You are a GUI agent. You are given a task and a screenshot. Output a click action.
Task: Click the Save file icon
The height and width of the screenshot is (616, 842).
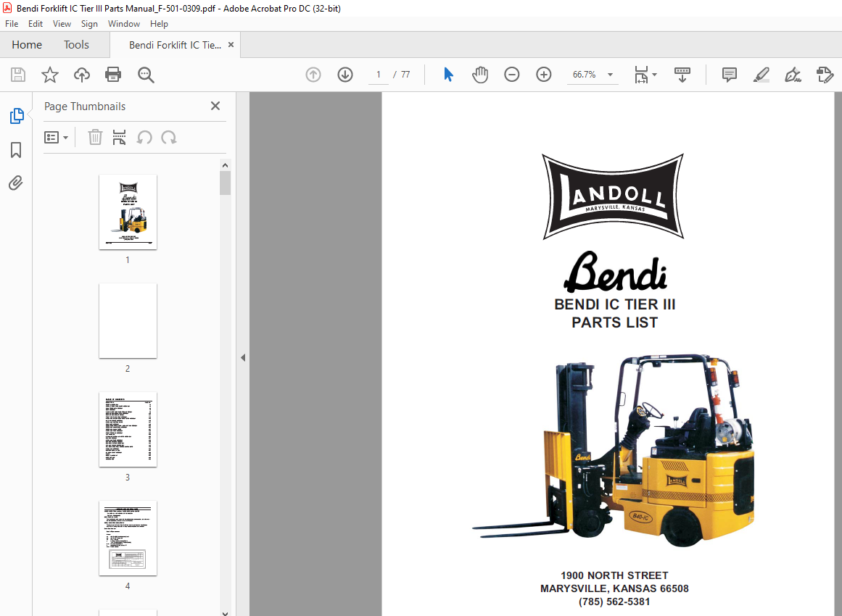coord(18,75)
